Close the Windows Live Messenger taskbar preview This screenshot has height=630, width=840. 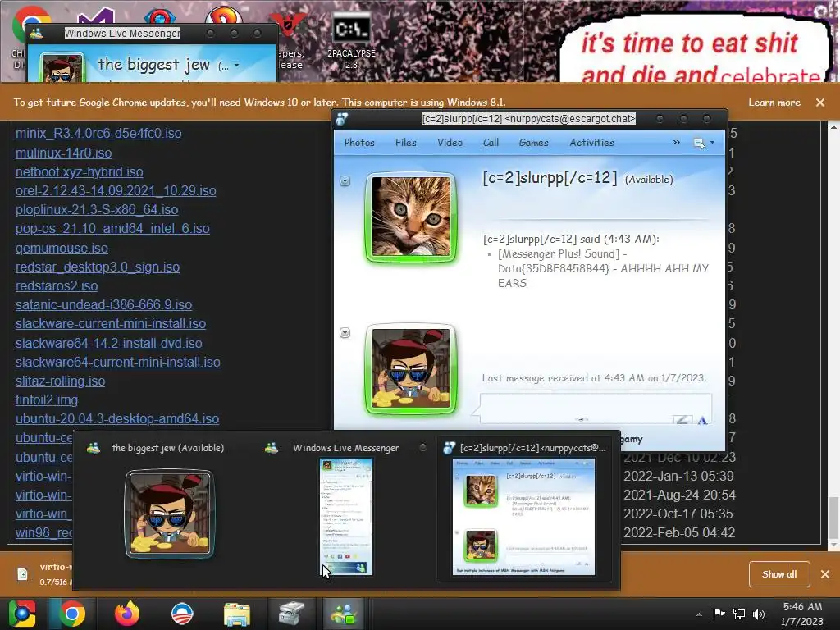click(x=422, y=447)
